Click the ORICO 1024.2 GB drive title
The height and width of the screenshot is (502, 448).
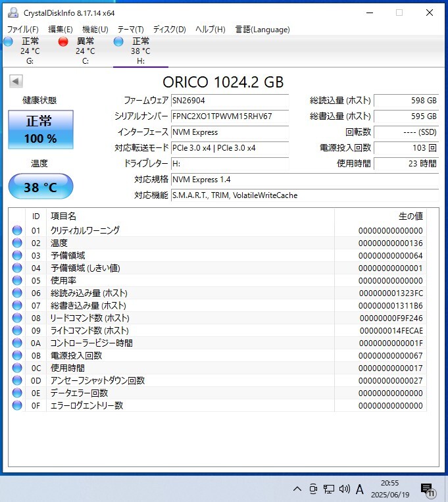[223, 82]
